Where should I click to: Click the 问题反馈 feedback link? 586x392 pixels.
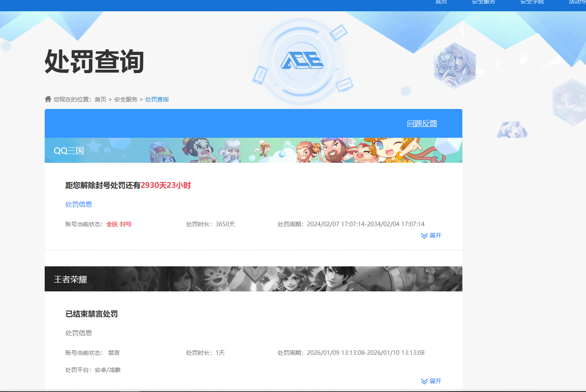(x=422, y=123)
